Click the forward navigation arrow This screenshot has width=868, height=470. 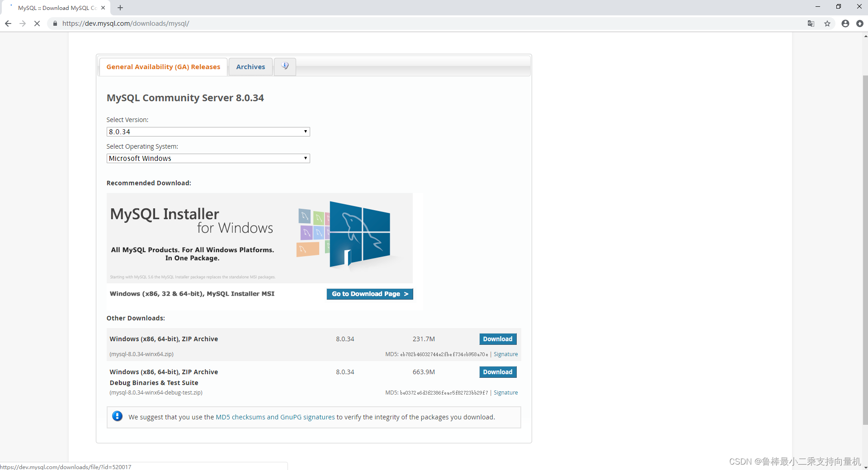(x=23, y=23)
